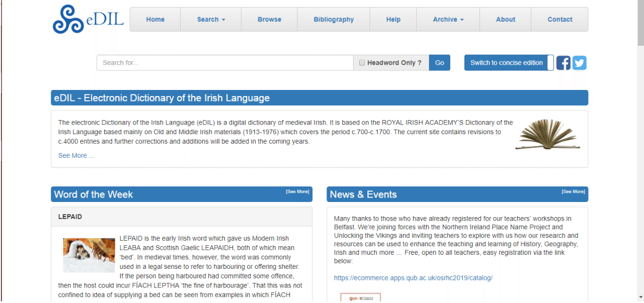Go to the Home page

[x=155, y=20]
